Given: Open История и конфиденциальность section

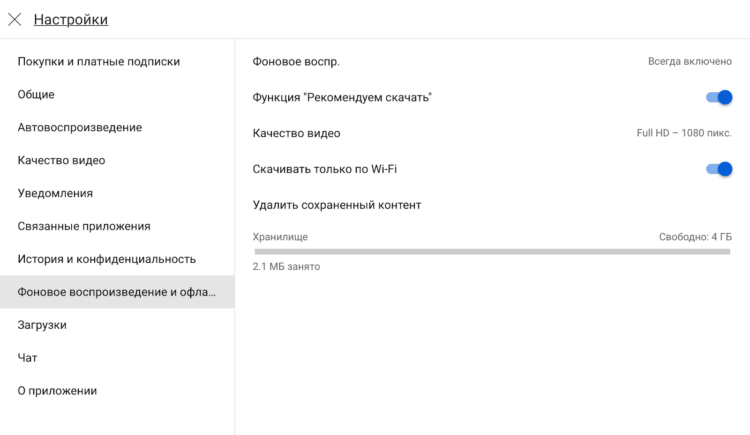Looking at the screenshot, I should [106, 259].
